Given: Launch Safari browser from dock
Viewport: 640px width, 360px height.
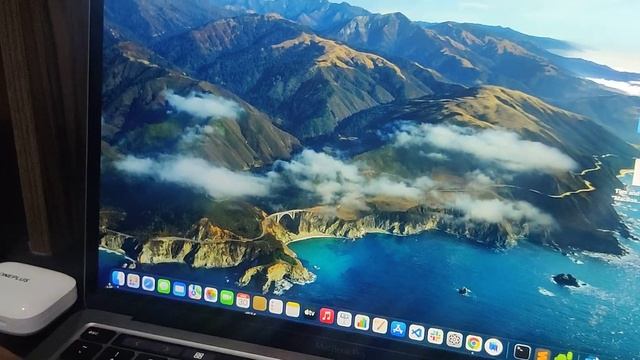Looking at the screenshot, I should tap(148, 283).
